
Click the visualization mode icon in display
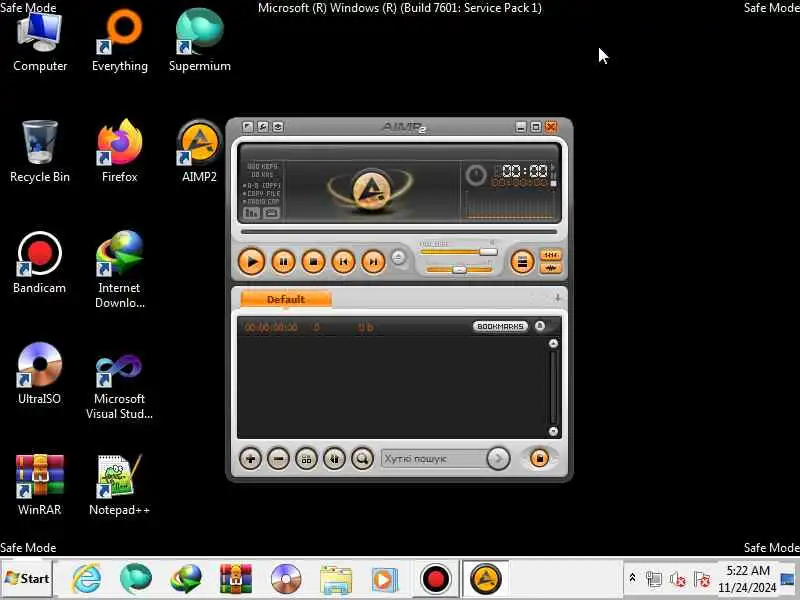point(252,213)
